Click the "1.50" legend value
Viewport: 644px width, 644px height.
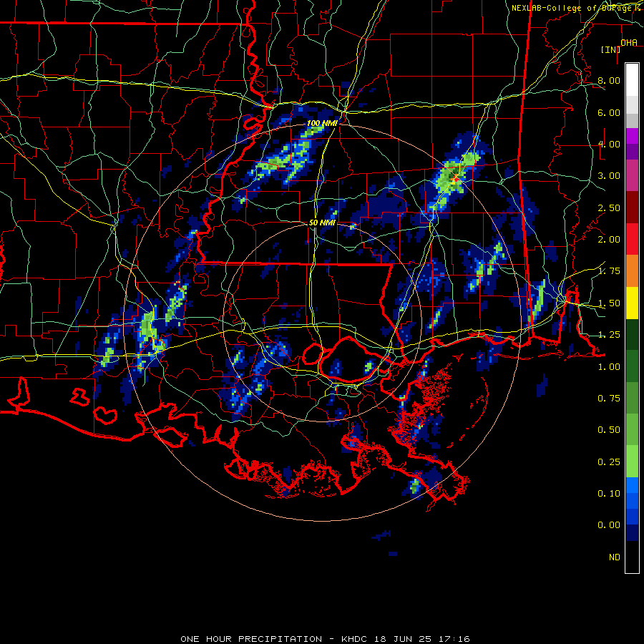click(609, 303)
